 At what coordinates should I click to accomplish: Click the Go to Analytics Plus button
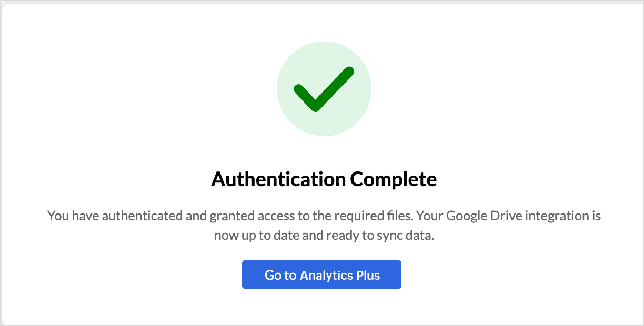[321, 274]
